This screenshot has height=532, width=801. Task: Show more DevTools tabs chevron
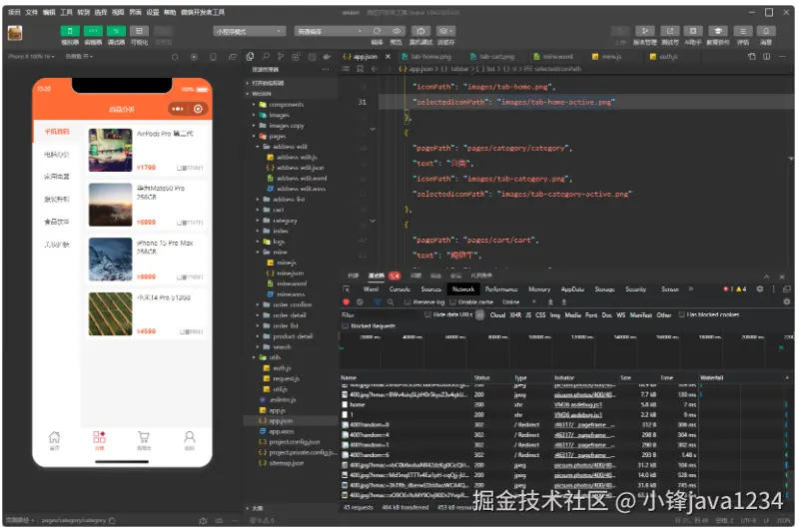[691, 289]
